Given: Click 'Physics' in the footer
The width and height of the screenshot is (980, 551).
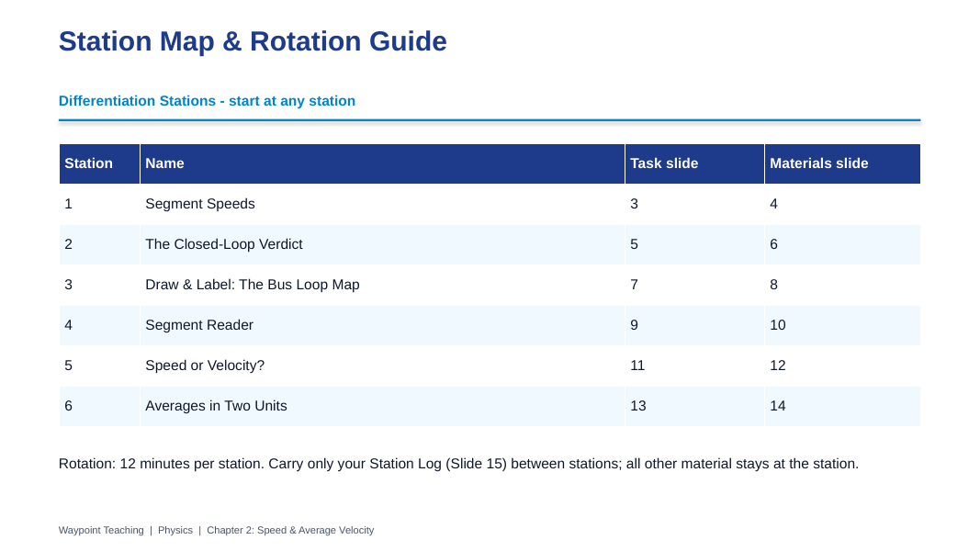Looking at the screenshot, I should pyautogui.click(x=175, y=531).
